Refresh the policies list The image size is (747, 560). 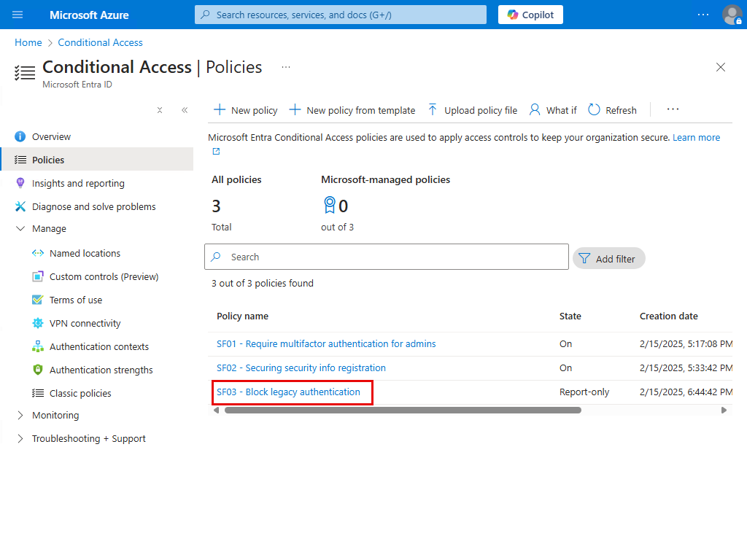tap(612, 111)
